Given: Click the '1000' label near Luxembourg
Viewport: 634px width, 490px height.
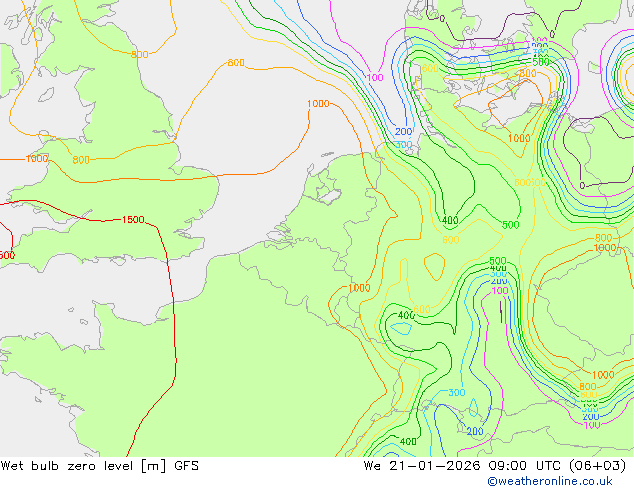Looking at the screenshot, I should pos(359,288).
